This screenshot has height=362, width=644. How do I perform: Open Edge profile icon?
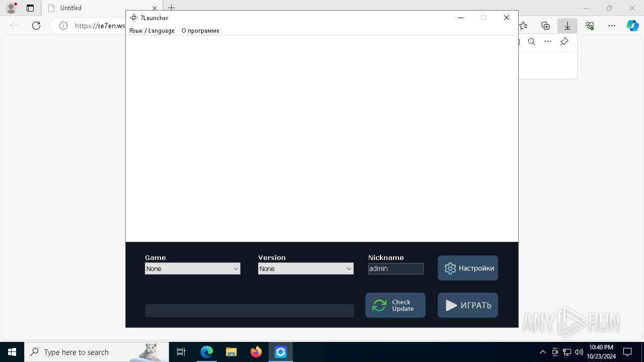pos(11,8)
